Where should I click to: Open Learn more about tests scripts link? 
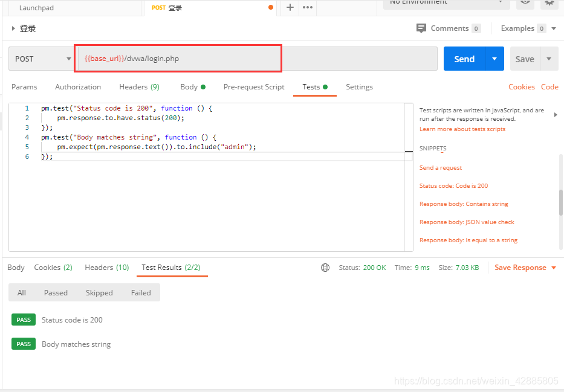pyautogui.click(x=462, y=129)
